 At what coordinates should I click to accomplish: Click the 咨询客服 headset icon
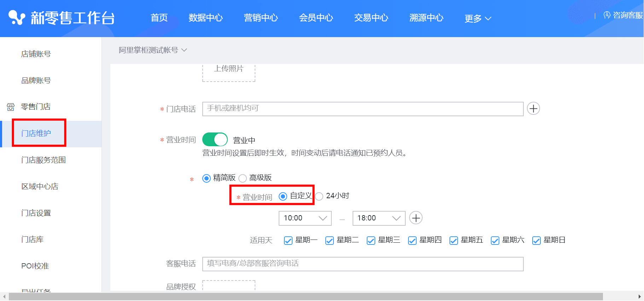(607, 15)
